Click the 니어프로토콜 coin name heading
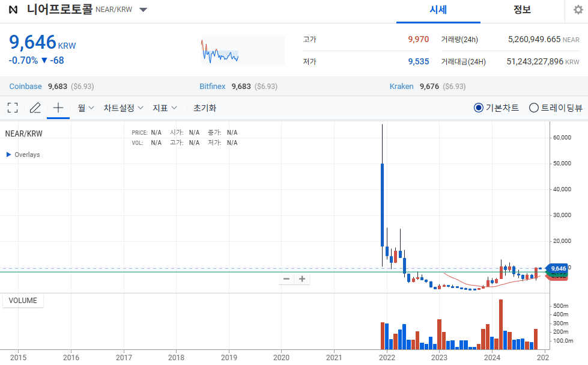The image size is (588, 365). pyautogui.click(x=59, y=10)
